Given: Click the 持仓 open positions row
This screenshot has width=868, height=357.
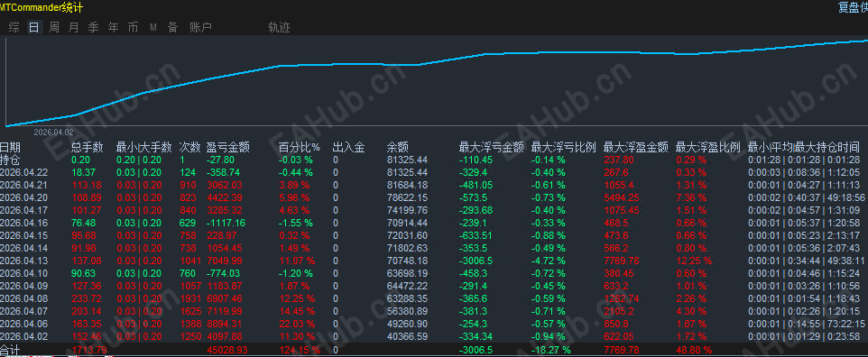Looking at the screenshot, I should pyautogui.click(x=434, y=160).
